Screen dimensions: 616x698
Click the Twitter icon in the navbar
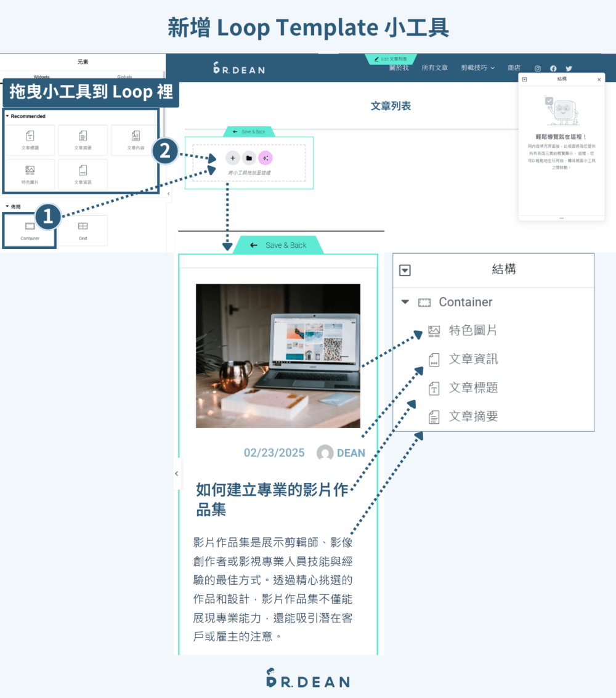click(x=569, y=68)
